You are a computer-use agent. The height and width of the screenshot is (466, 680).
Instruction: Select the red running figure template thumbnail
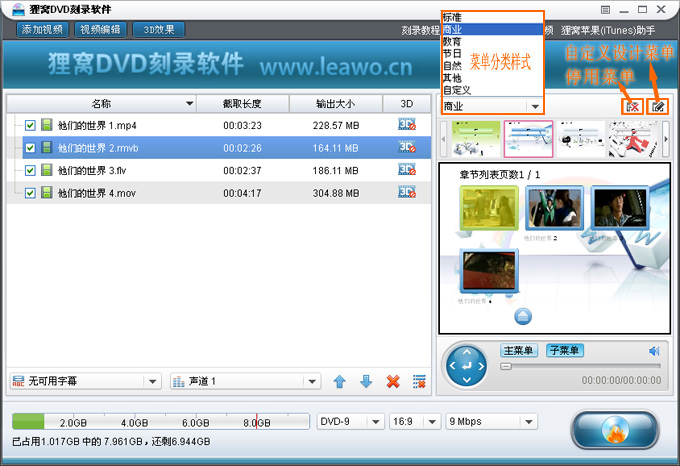[x=633, y=139]
